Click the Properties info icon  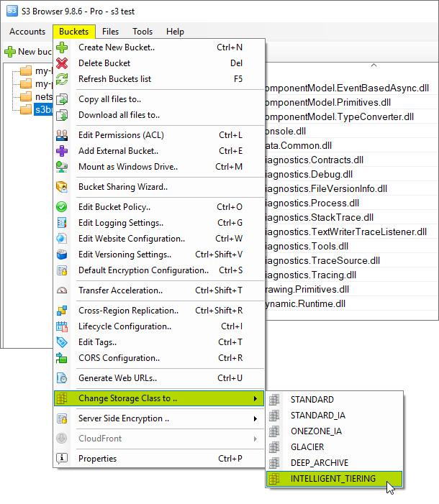pos(62,459)
